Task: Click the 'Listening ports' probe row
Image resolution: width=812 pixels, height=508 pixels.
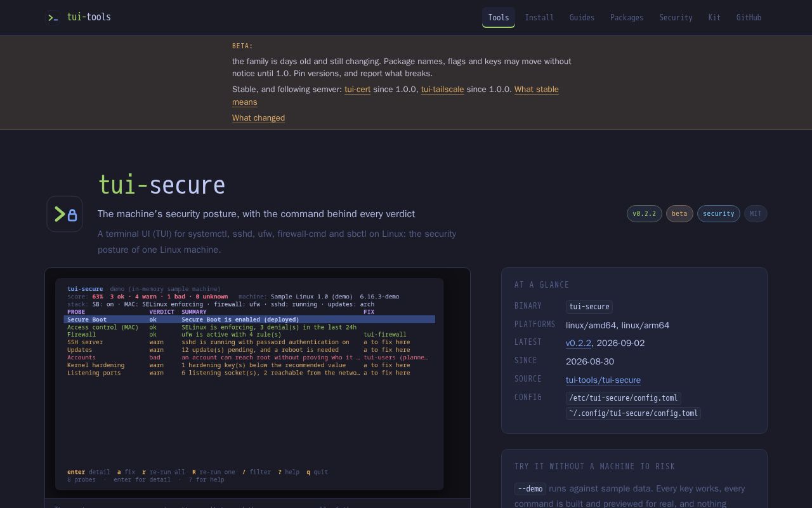Action: pos(249,373)
